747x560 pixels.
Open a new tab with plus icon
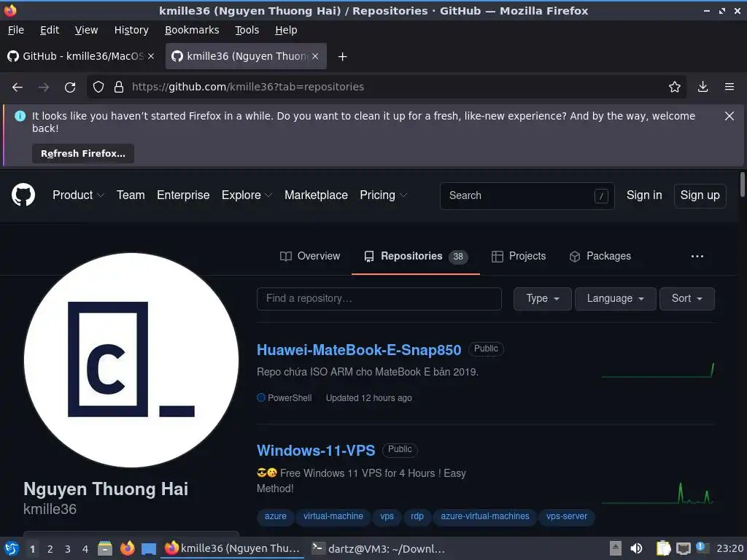[342, 57]
